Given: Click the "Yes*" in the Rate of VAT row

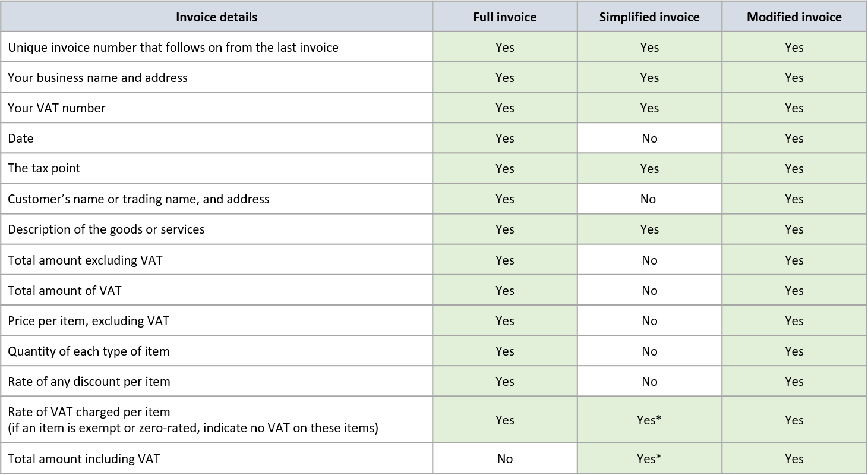Looking at the screenshot, I should (x=649, y=420).
